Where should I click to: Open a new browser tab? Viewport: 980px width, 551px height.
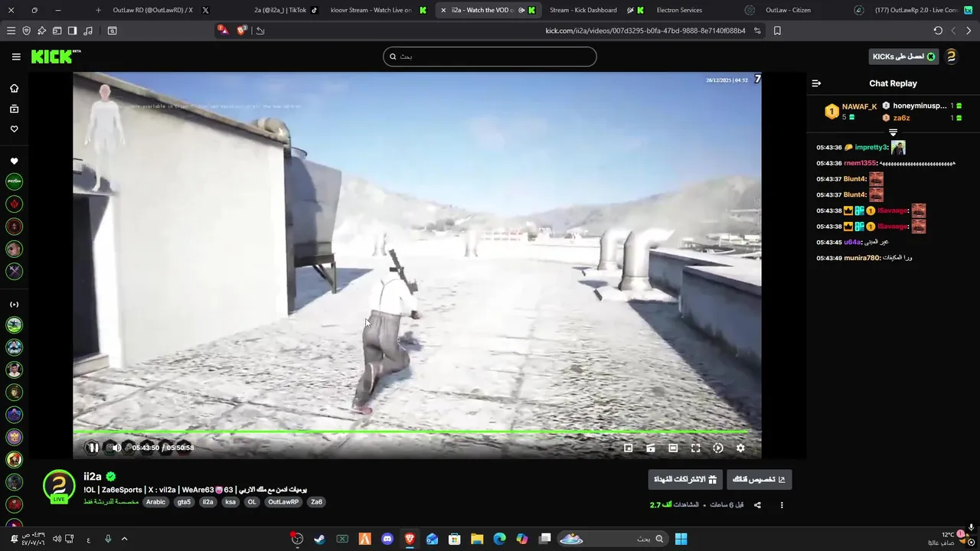[98, 10]
